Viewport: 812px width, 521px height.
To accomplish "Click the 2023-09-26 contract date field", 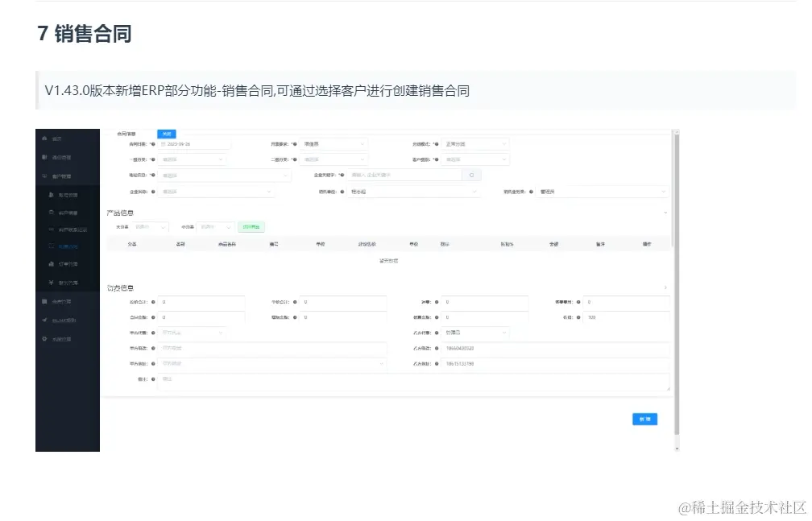I will pyautogui.click(x=194, y=144).
